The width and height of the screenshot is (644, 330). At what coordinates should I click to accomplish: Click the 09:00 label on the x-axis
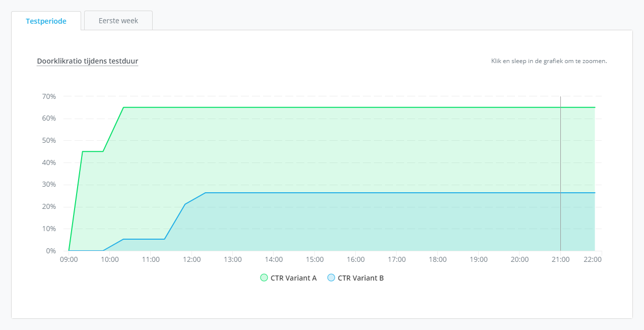point(70,259)
